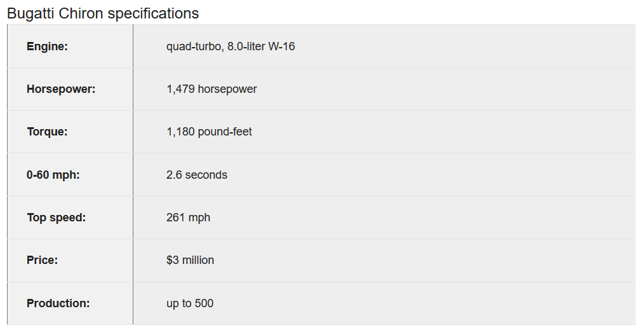Select the Price: label
The image size is (644, 332).
(x=43, y=260)
